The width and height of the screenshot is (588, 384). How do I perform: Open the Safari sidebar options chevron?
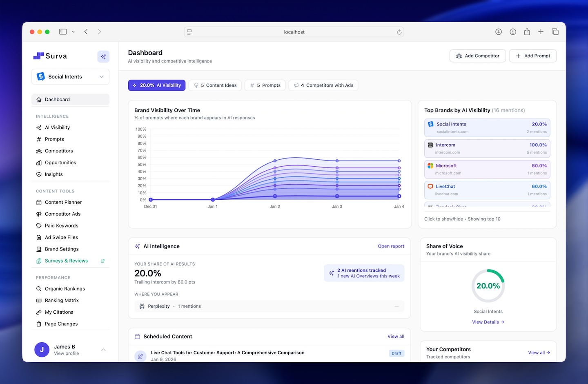pos(73,31)
